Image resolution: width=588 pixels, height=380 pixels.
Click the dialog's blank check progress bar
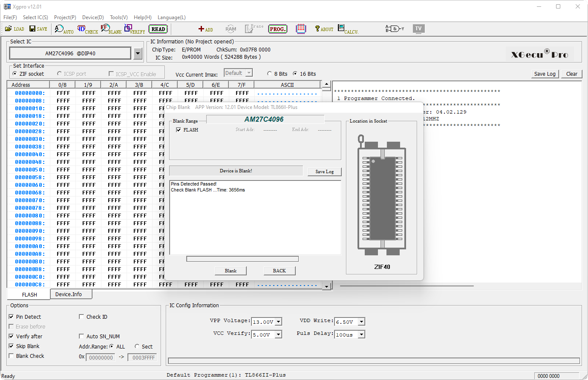click(242, 259)
